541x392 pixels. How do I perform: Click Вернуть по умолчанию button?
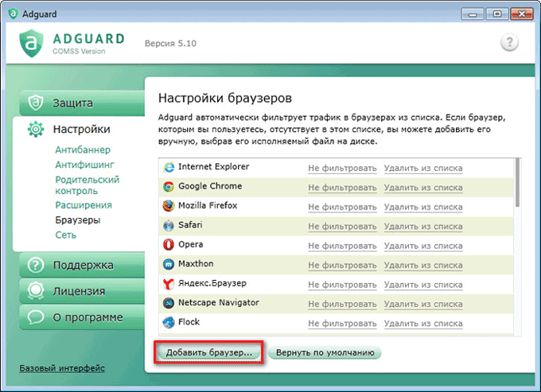click(x=325, y=353)
